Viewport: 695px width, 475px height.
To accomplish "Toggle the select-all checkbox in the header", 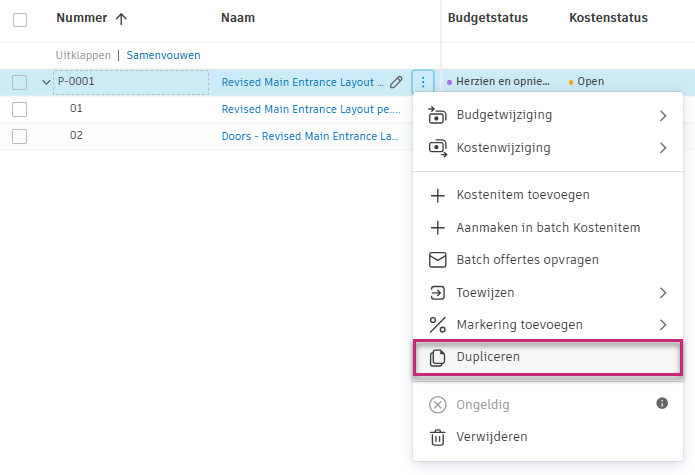I will pos(20,19).
